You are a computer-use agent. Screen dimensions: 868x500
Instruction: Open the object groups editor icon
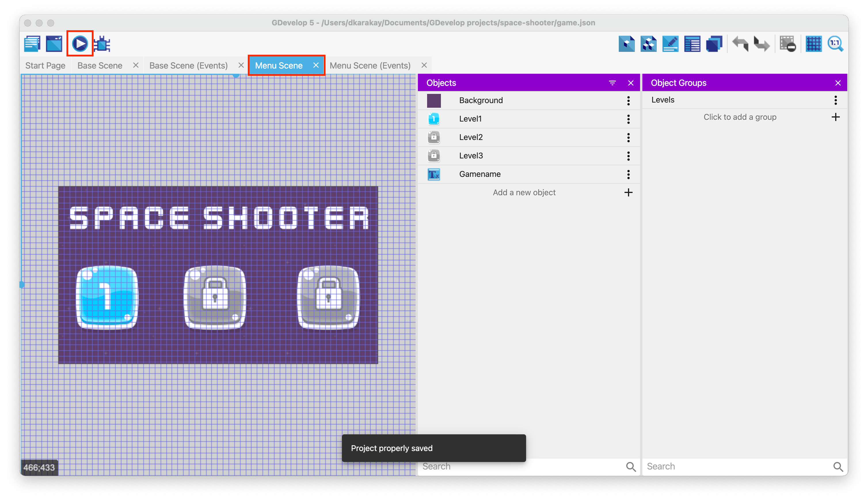click(x=648, y=44)
